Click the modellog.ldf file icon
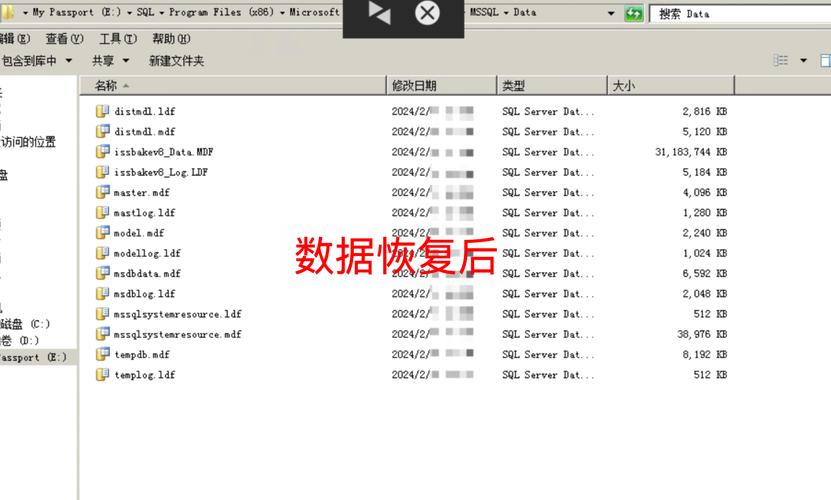 (102, 253)
